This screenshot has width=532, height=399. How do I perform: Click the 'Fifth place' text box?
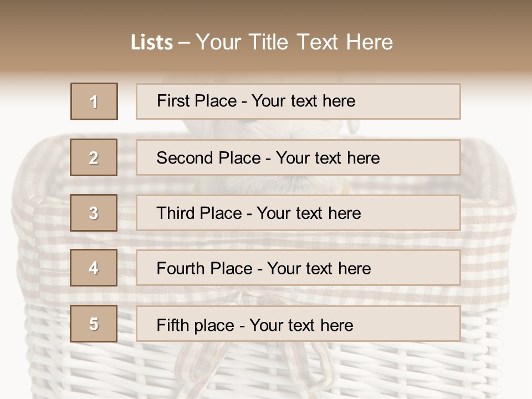298,324
